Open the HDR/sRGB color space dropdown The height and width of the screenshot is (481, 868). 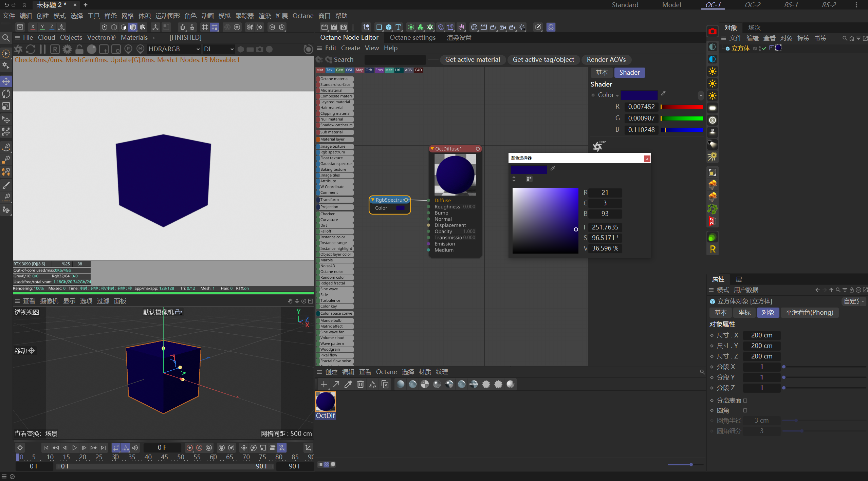tap(174, 49)
